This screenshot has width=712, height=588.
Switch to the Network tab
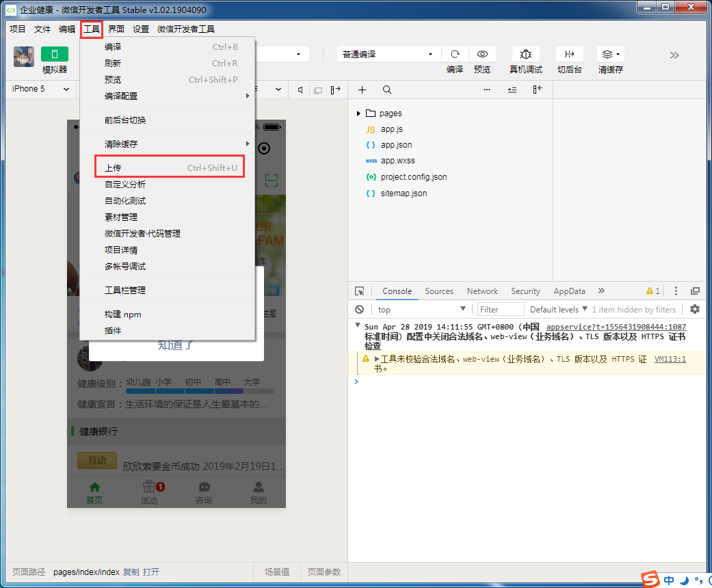482,291
